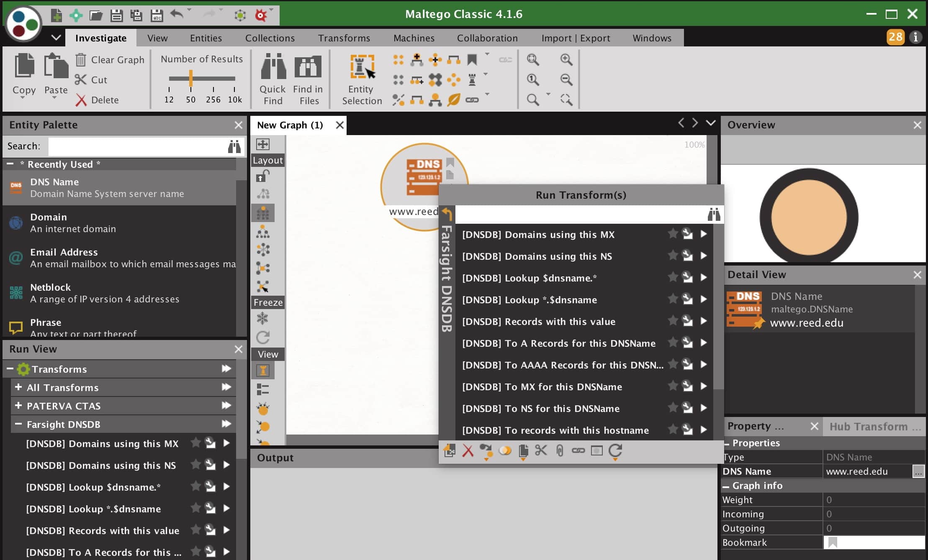Click the Maltego application logo button
The height and width of the screenshot is (560, 928).
[x=24, y=24]
